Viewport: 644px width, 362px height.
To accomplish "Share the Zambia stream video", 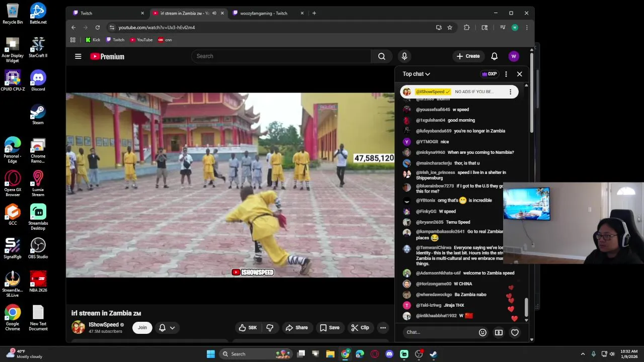I will coord(297,328).
